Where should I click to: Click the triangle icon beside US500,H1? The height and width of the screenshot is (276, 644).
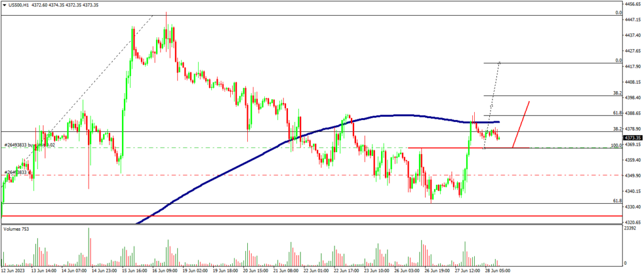pos(4,4)
